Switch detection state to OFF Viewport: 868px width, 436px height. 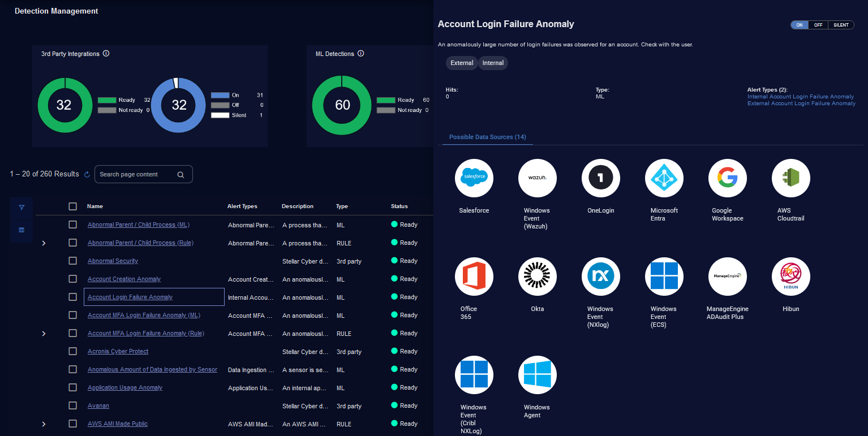pyautogui.click(x=818, y=25)
